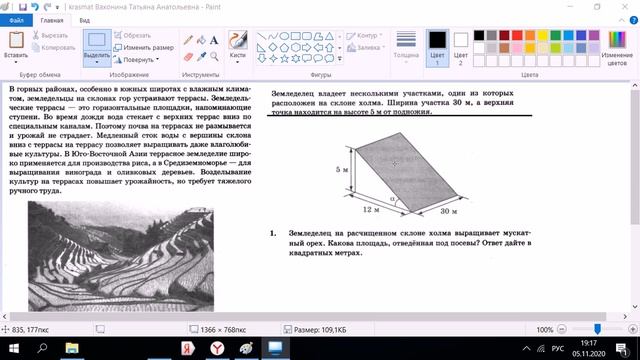
Task: Click the Обрезать crop button
Action: point(133,36)
